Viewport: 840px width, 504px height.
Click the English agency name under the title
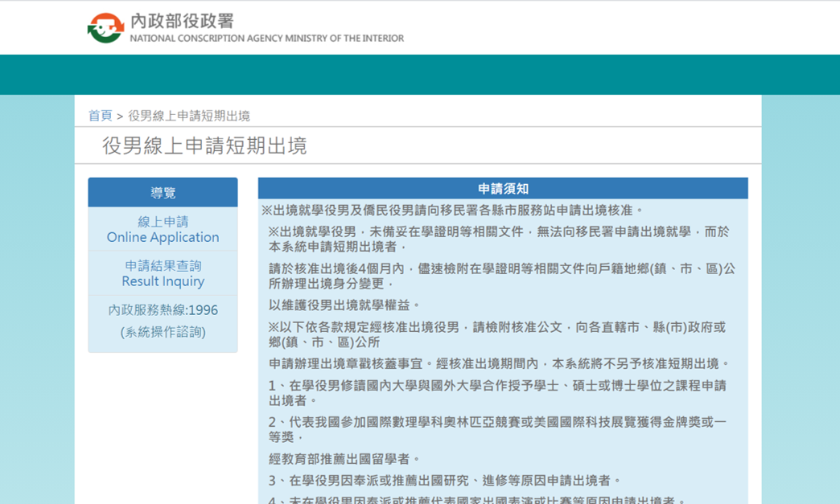[266, 39]
